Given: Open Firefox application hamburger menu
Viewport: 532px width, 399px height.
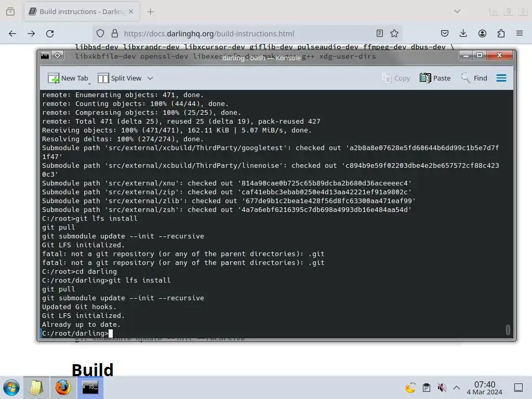Looking at the screenshot, I should 520,34.
